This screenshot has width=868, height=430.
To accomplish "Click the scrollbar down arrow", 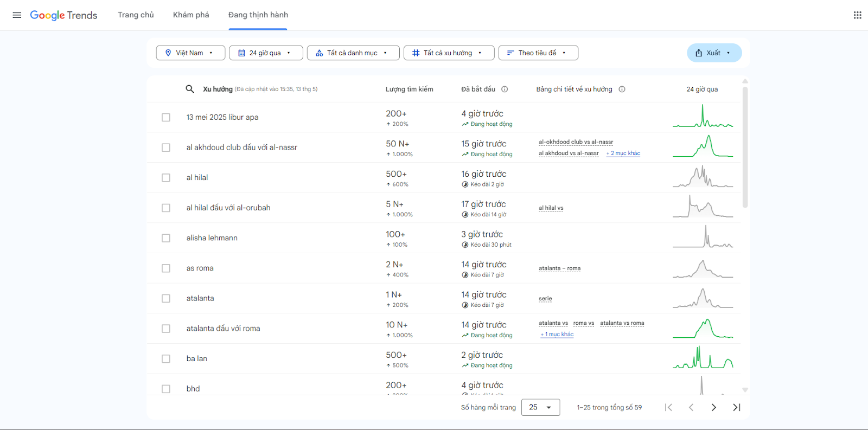I will point(745,390).
